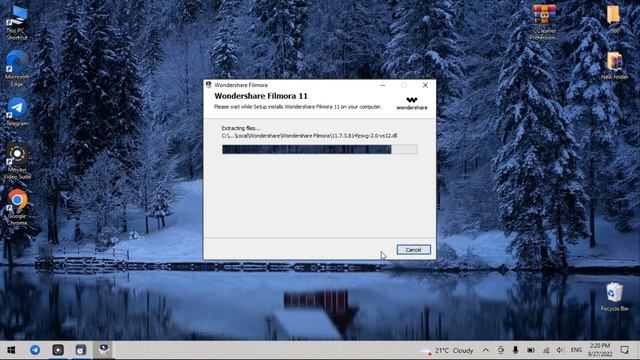The height and width of the screenshot is (360, 640).
Task: Click the Wondershare logo in installer
Action: [x=412, y=103]
